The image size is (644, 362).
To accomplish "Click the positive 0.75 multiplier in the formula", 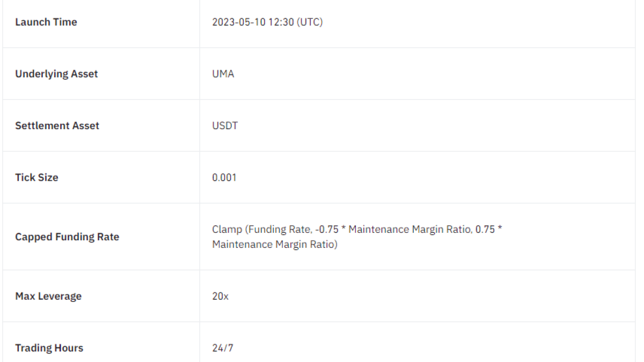I will click(485, 230).
